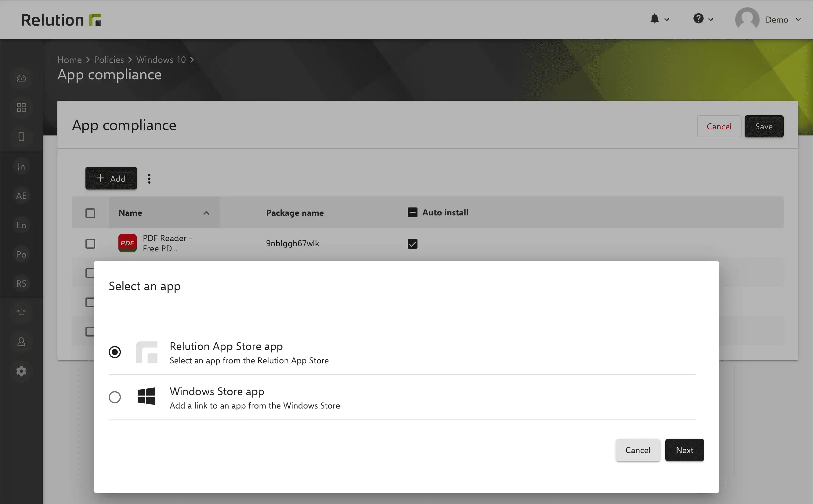This screenshot has width=813, height=504.
Task: Expand the notifications dropdown chevron
Action: [x=667, y=20]
